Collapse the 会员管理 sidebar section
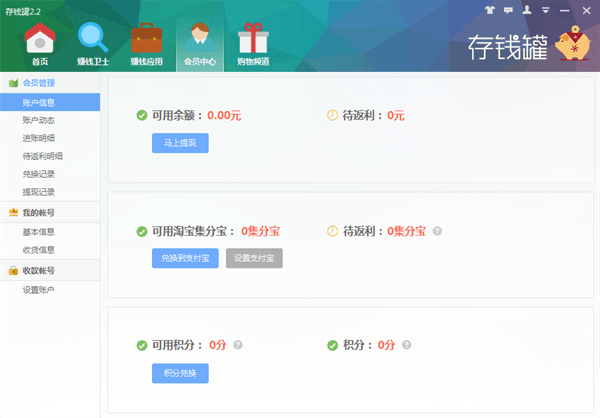This screenshot has width=600, height=418. point(50,83)
